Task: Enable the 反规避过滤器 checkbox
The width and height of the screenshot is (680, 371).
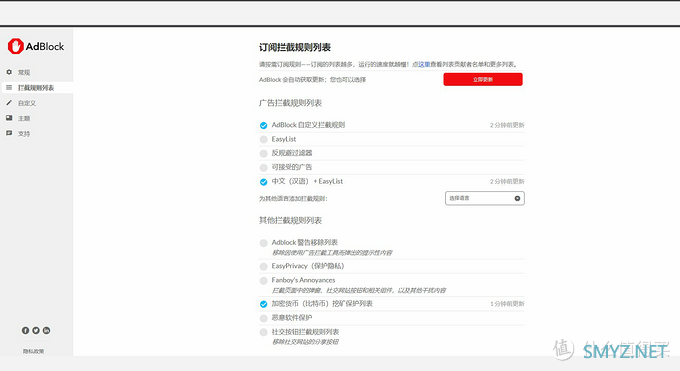Action: coord(263,153)
